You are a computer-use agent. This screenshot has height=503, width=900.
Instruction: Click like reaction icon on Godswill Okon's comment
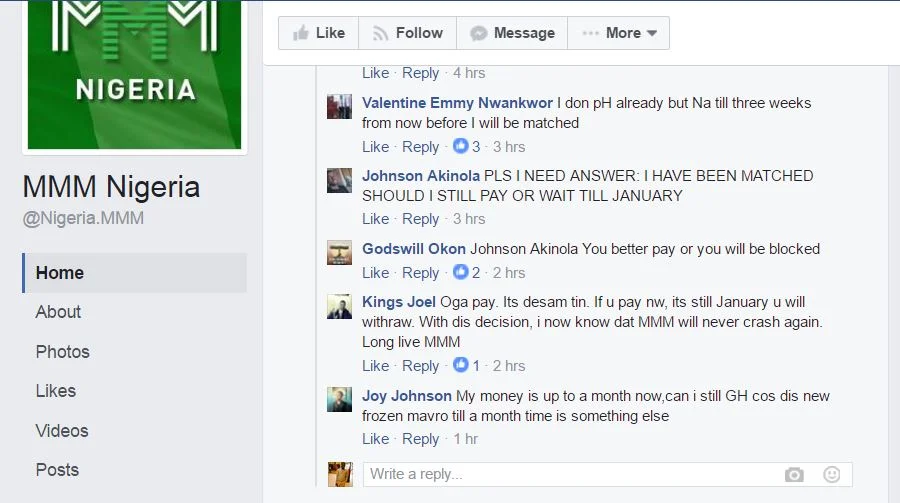click(x=460, y=272)
